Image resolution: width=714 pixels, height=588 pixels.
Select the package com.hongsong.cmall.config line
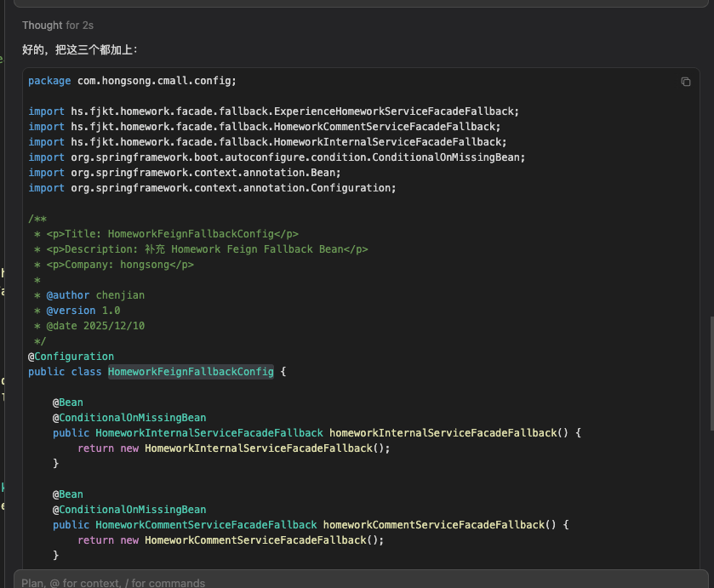pyautogui.click(x=132, y=81)
